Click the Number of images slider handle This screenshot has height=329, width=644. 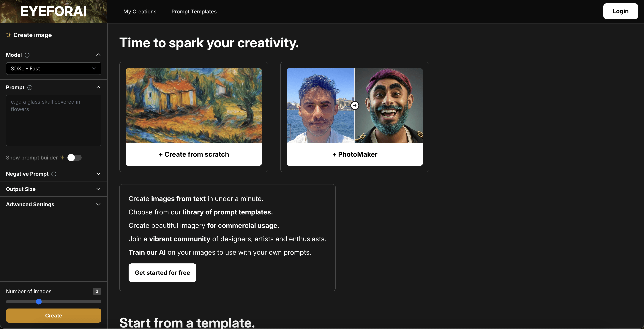[39, 301]
